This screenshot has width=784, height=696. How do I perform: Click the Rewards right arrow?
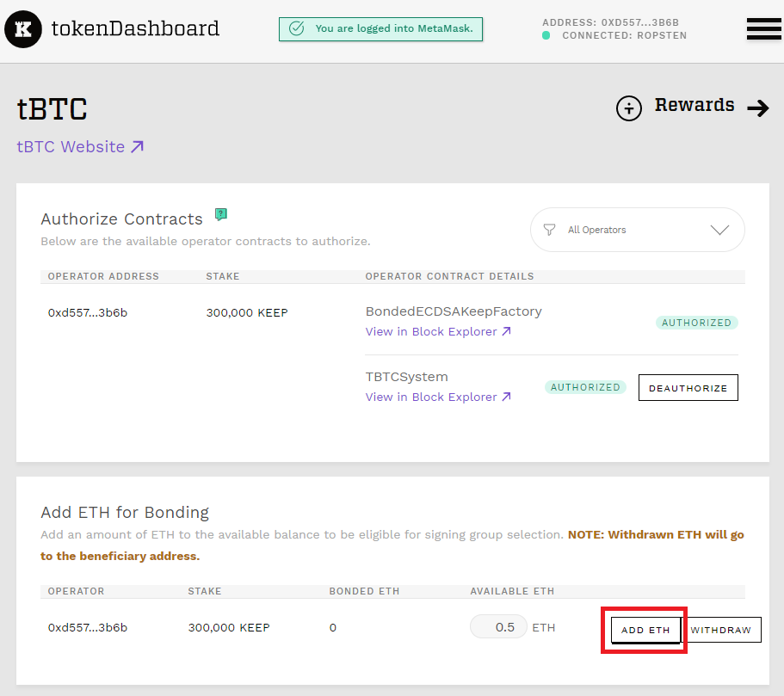coord(757,108)
